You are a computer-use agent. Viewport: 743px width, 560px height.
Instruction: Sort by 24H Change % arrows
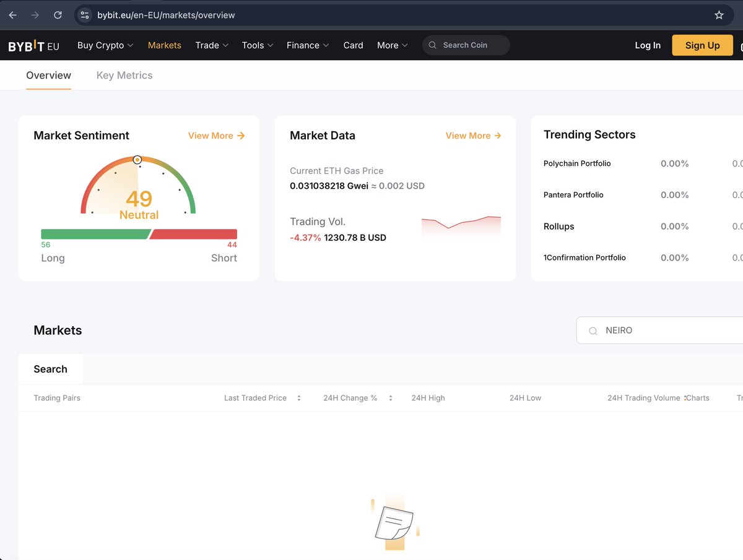[x=391, y=398]
